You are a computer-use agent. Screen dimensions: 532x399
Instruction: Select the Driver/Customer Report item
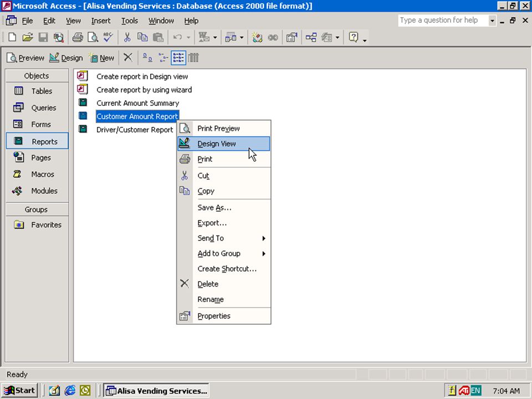coord(135,130)
